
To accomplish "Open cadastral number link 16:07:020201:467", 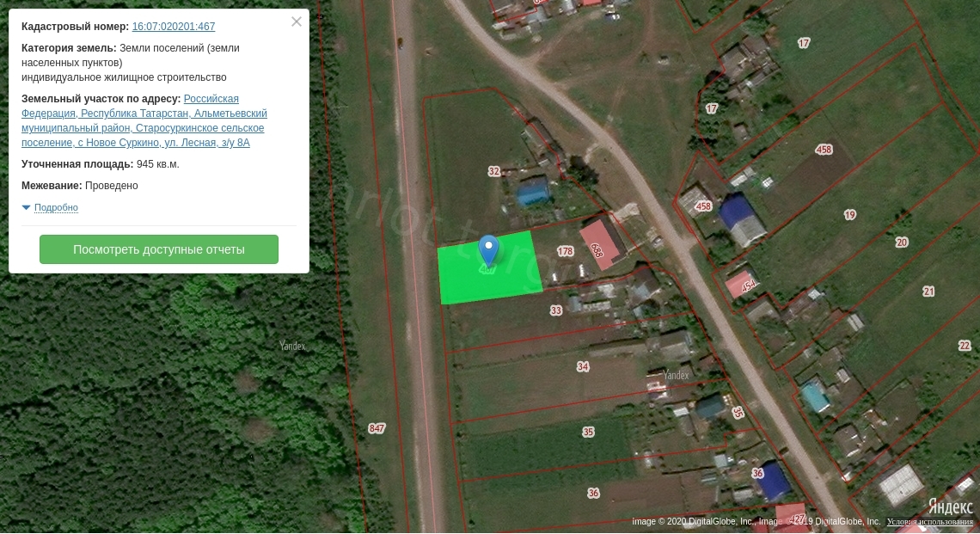I will 173,27.
